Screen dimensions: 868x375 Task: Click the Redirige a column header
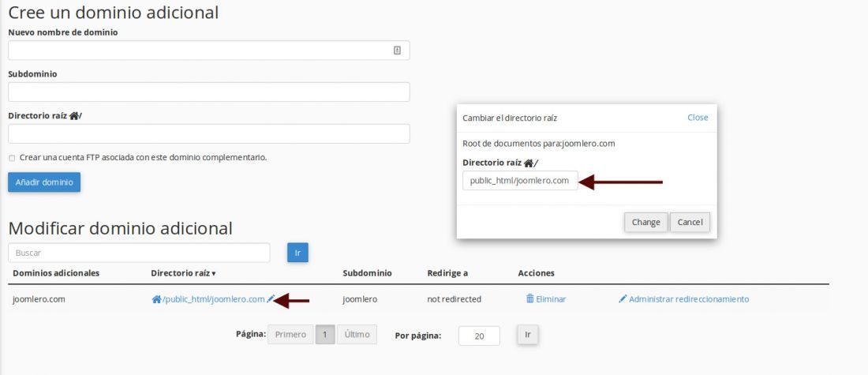click(447, 273)
